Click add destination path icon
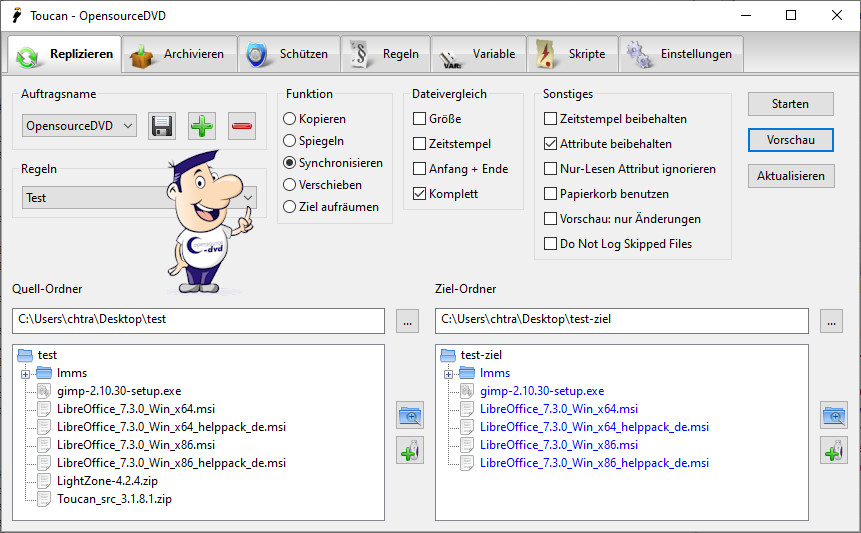This screenshot has height=533, width=861. (x=833, y=450)
